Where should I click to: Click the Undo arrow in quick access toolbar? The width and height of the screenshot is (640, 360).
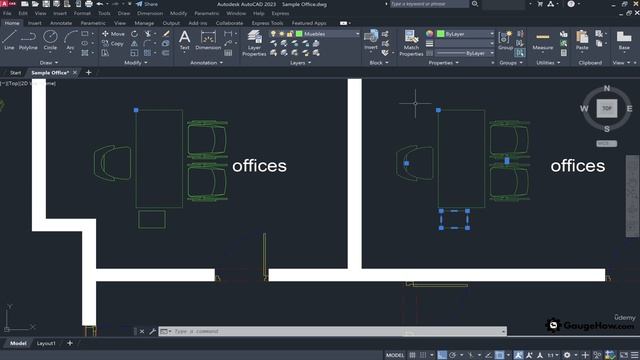pos(100,4)
